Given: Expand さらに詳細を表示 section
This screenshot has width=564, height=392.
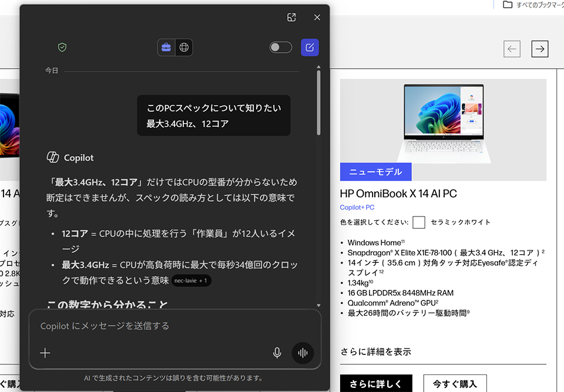Looking at the screenshot, I should tap(375, 352).
